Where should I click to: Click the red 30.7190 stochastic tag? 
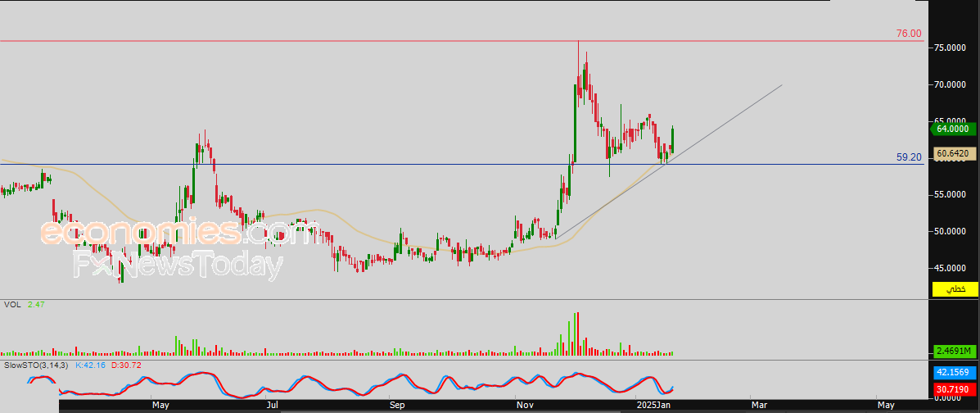tap(955, 388)
